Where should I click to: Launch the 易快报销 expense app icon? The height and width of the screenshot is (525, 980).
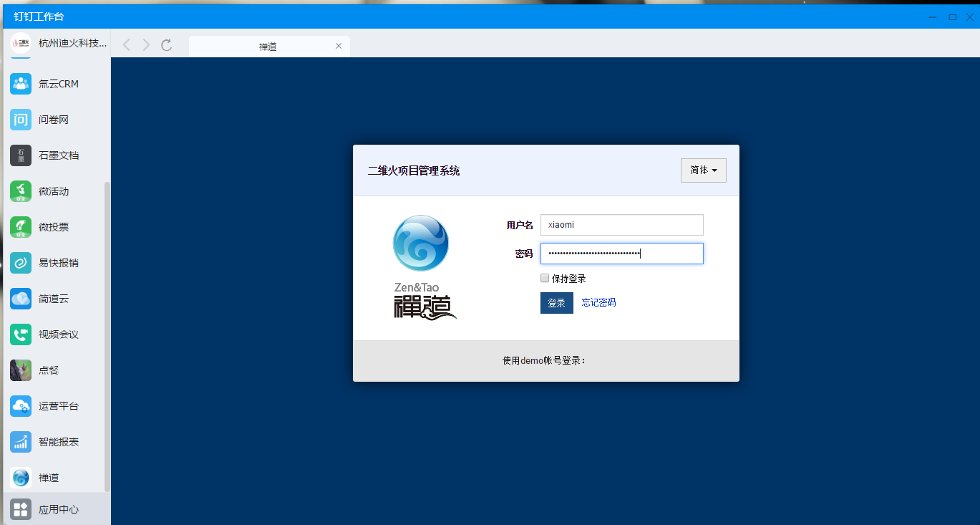point(21,263)
